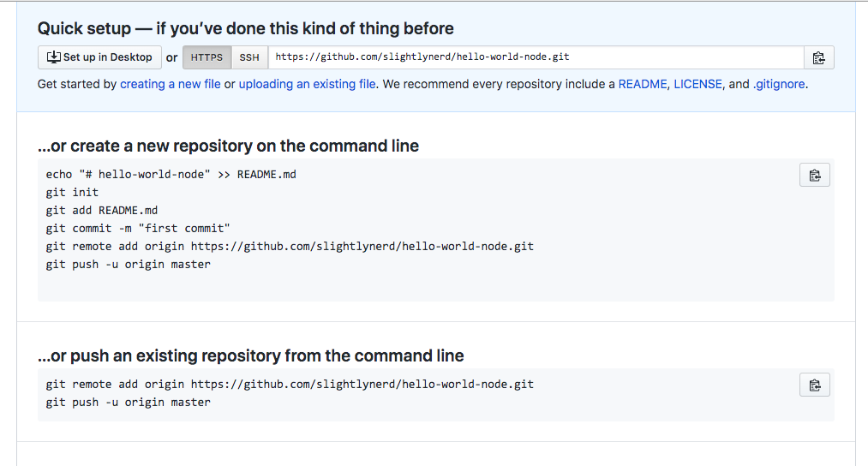
Task: Open the .gitignore link
Action: 779,84
